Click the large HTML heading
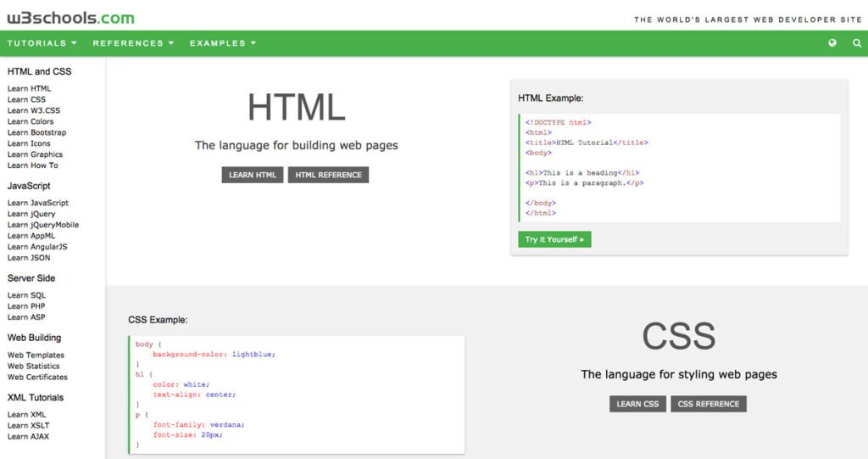This screenshot has width=868, height=459. [x=296, y=107]
